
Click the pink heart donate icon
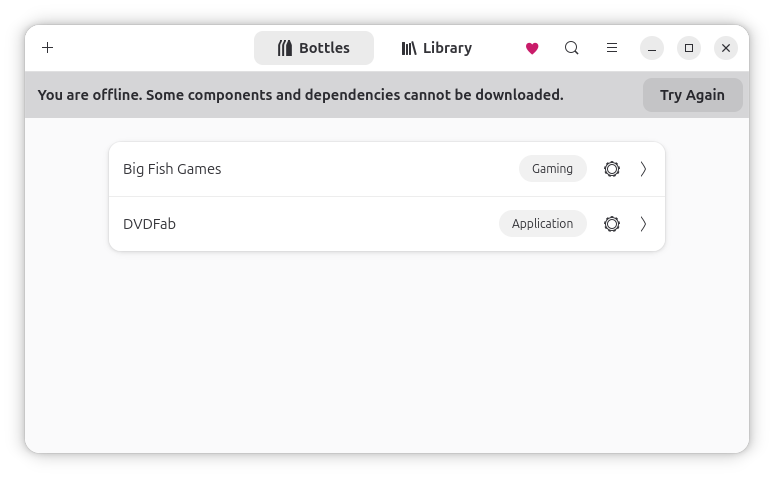click(x=532, y=48)
